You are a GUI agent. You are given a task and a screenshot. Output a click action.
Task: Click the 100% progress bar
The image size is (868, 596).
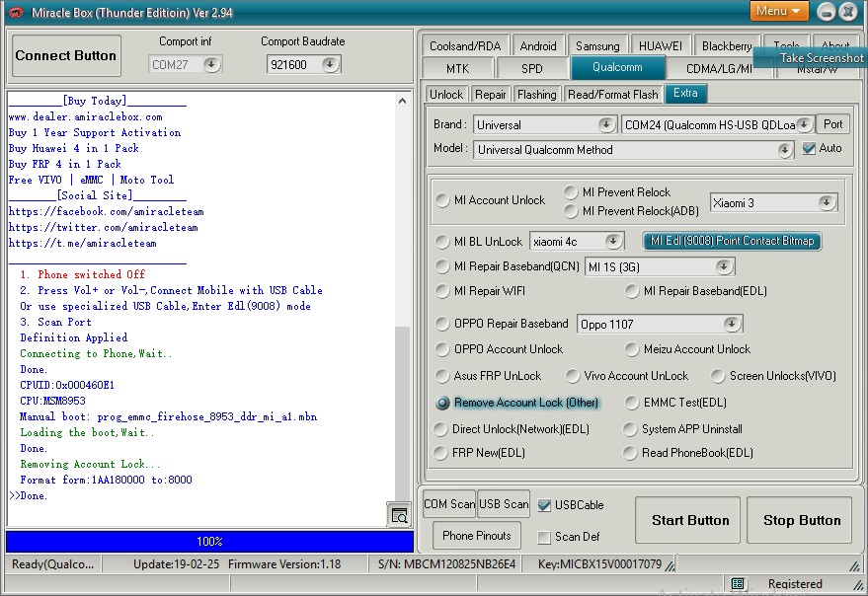(x=209, y=541)
